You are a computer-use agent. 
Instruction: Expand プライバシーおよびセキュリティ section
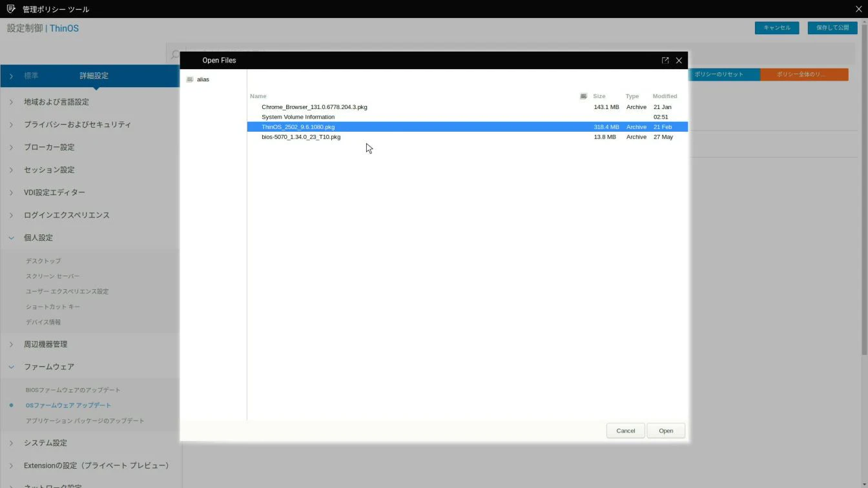tap(11, 125)
